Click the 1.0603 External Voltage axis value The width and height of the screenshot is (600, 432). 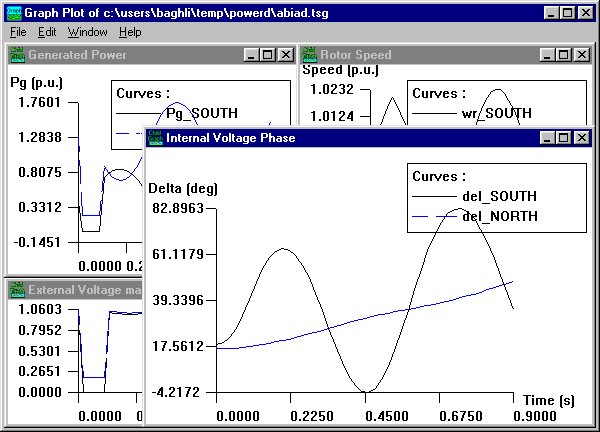pyautogui.click(x=40, y=309)
